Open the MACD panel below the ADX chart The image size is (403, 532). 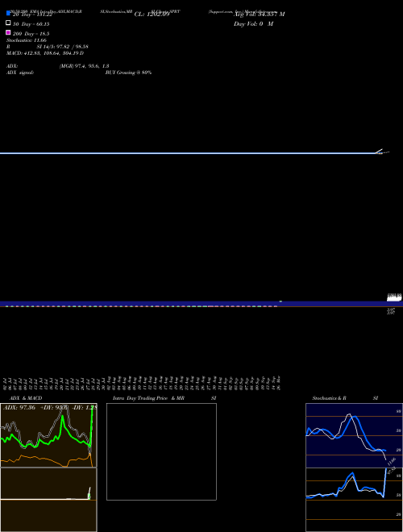[x=48, y=500]
